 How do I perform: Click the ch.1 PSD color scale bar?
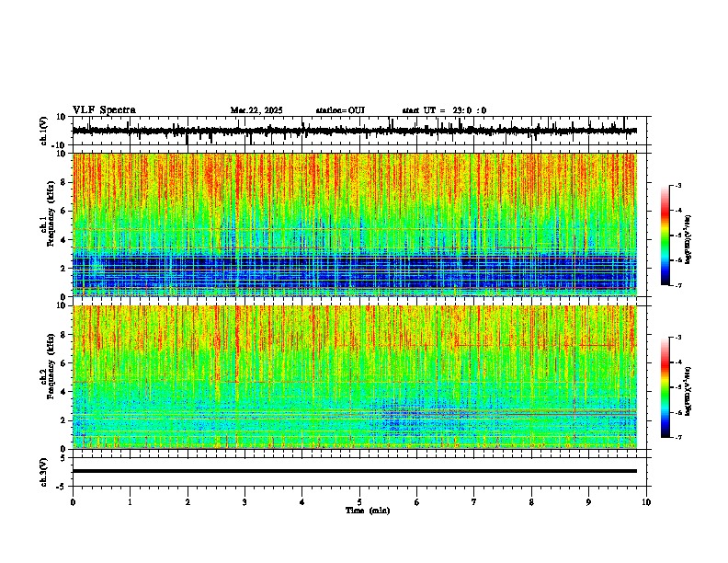coord(665,236)
